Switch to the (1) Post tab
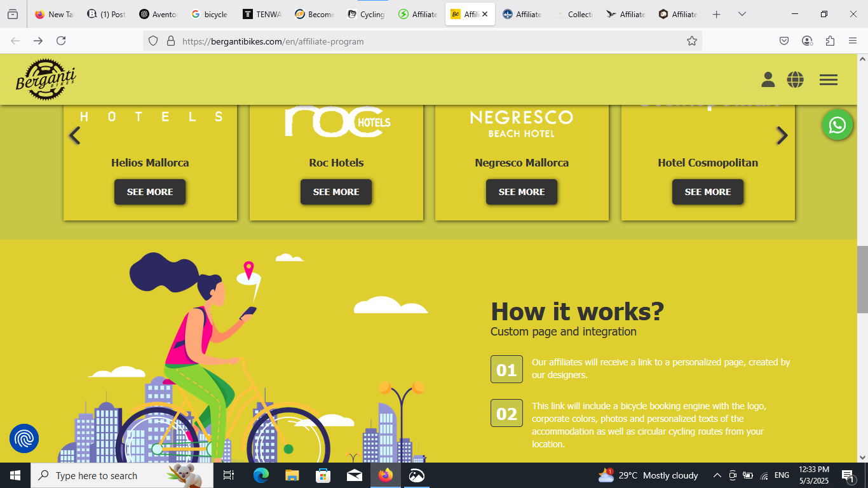The width and height of the screenshot is (868, 488). click(x=106, y=14)
